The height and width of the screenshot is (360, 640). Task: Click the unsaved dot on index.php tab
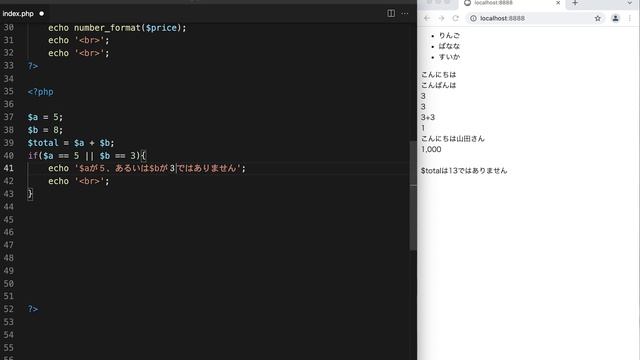tap(41, 13)
